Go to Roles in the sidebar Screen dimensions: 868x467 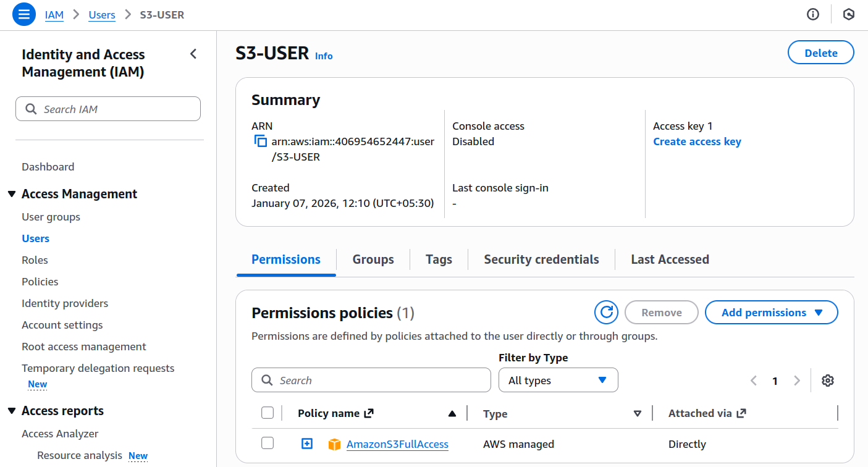35,260
